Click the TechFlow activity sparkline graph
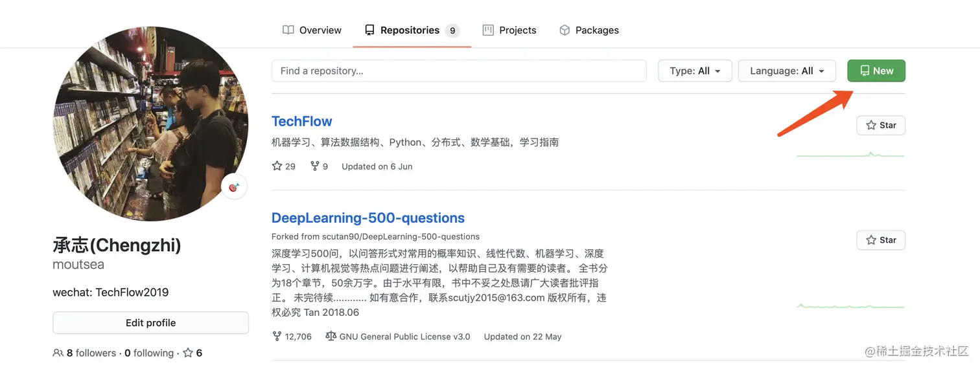The height and width of the screenshot is (369, 980). (x=850, y=155)
